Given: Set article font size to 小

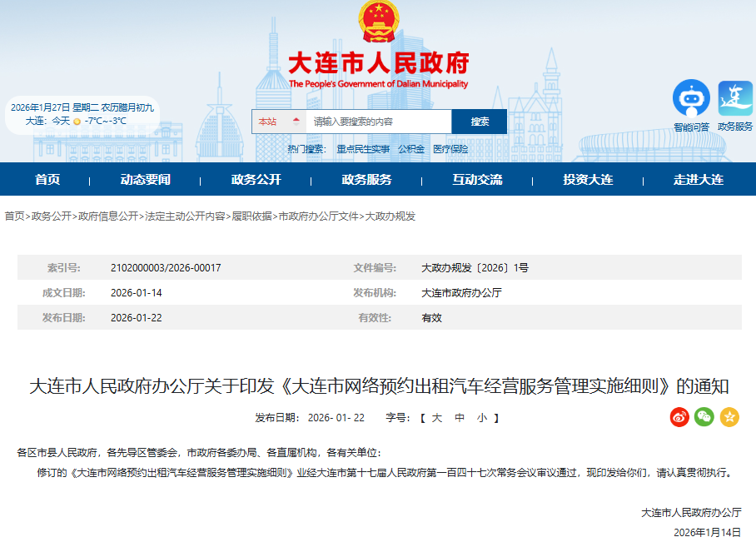Looking at the screenshot, I should click(x=480, y=418).
